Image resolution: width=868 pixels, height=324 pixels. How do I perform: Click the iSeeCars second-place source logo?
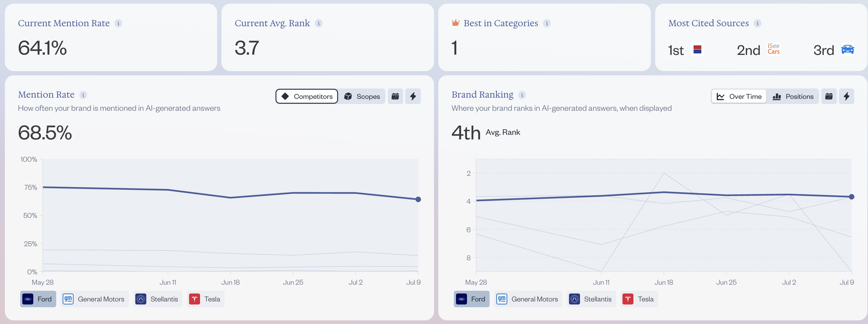(x=773, y=49)
